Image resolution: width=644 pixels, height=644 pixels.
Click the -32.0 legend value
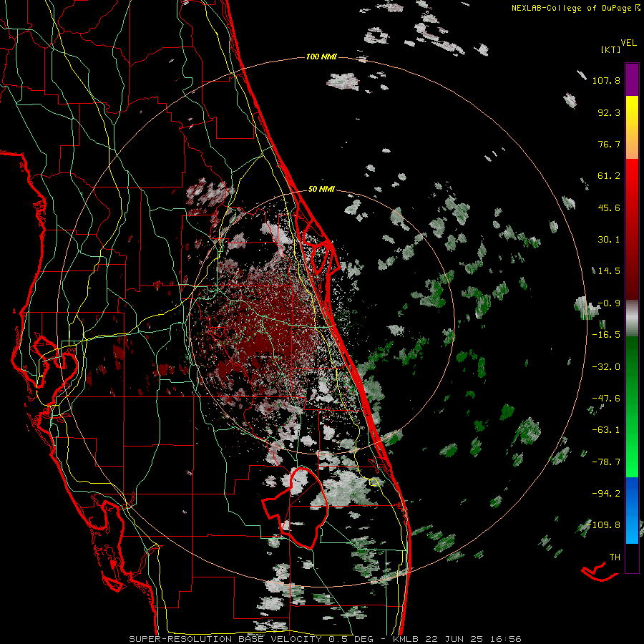pos(606,367)
